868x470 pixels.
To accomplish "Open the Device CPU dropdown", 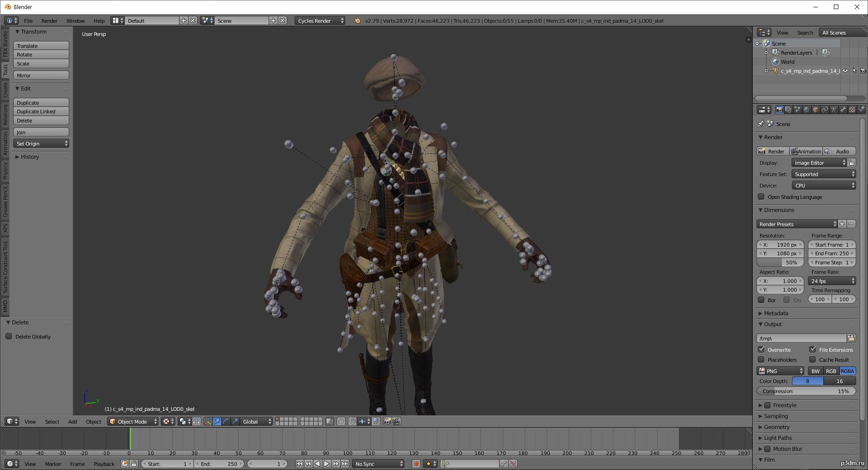I will [x=824, y=185].
